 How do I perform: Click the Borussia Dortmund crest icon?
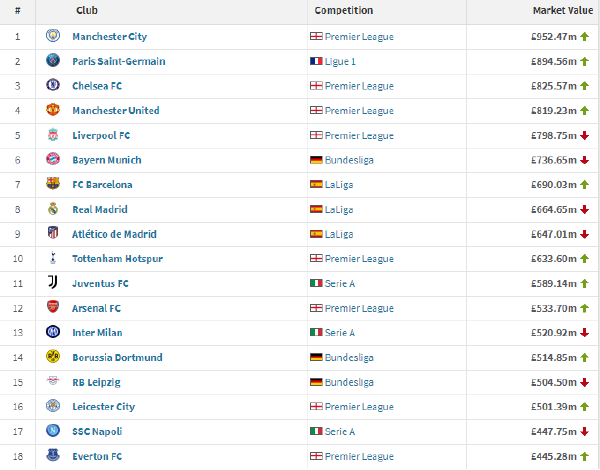(53, 357)
